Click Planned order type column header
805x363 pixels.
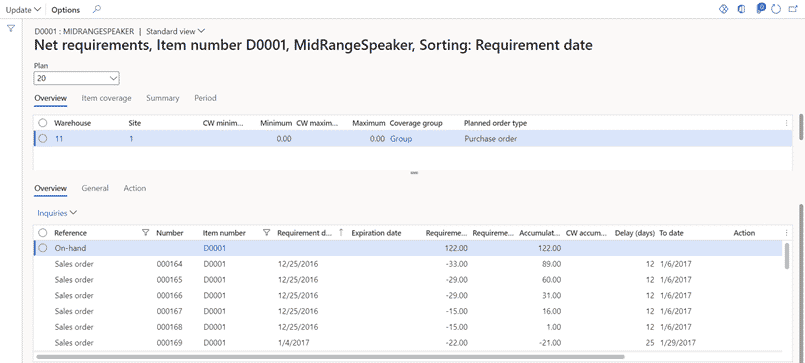pyautogui.click(x=495, y=123)
